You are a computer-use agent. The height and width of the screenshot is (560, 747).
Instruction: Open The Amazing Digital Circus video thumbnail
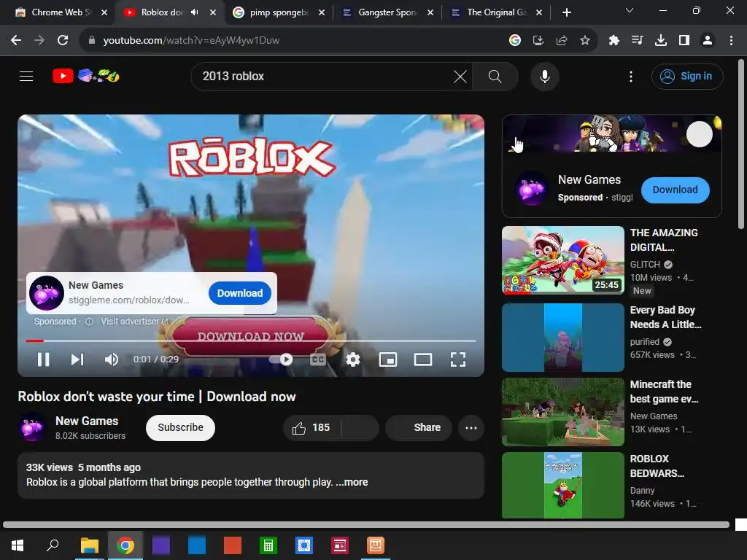click(562, 260)
